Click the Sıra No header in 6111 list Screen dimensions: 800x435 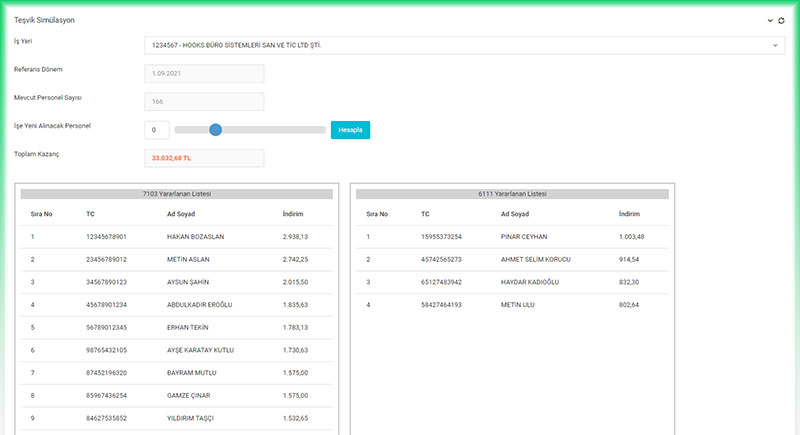378,214
